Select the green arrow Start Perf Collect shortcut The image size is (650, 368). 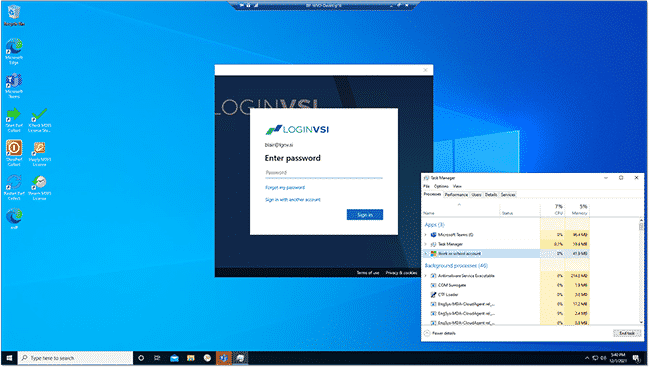click(14, 119)
